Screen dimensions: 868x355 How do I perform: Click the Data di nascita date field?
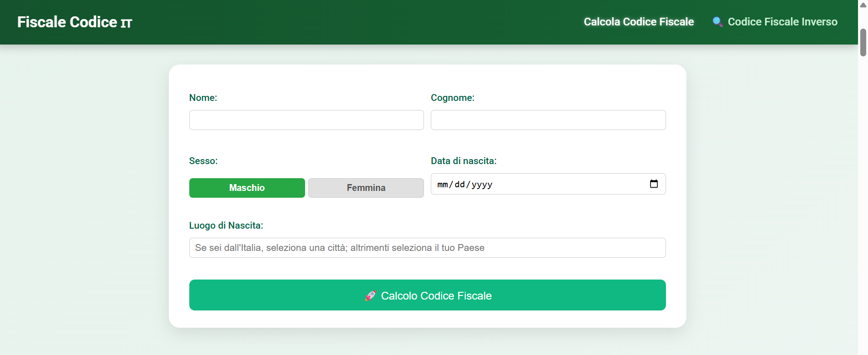tap(548, 184)
